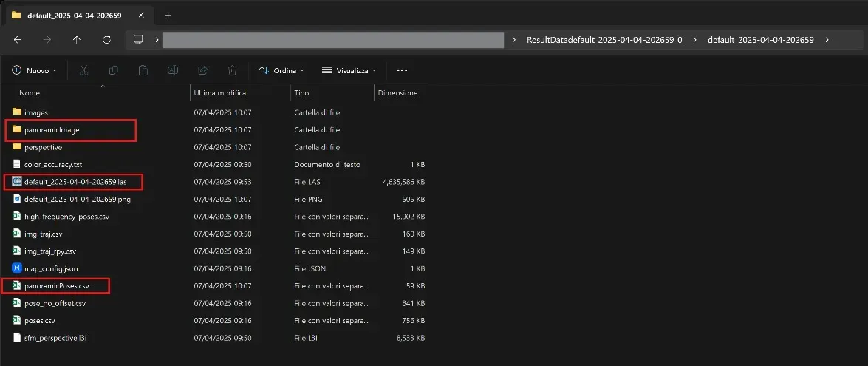The height and width of the screenshot is (366, 868).
Task: Click the 841 KB size value
Action: 414,303
